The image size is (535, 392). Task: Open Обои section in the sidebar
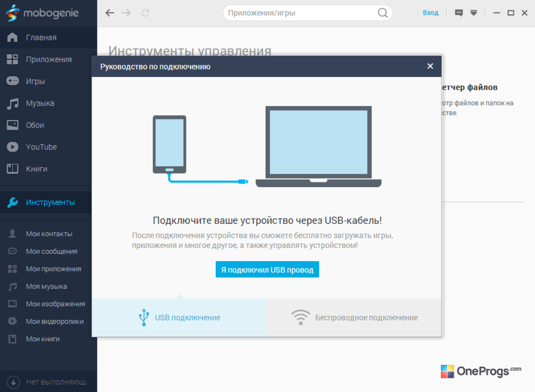coord(48,125)
